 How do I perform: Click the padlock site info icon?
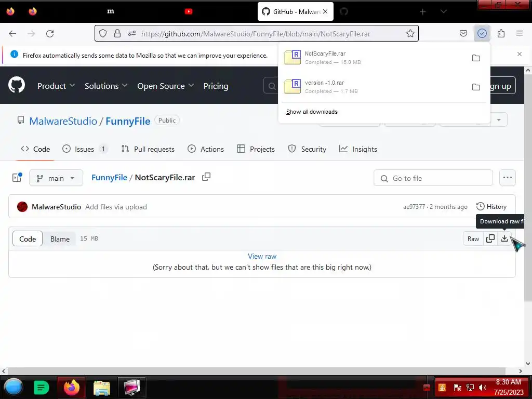point(117,33)
